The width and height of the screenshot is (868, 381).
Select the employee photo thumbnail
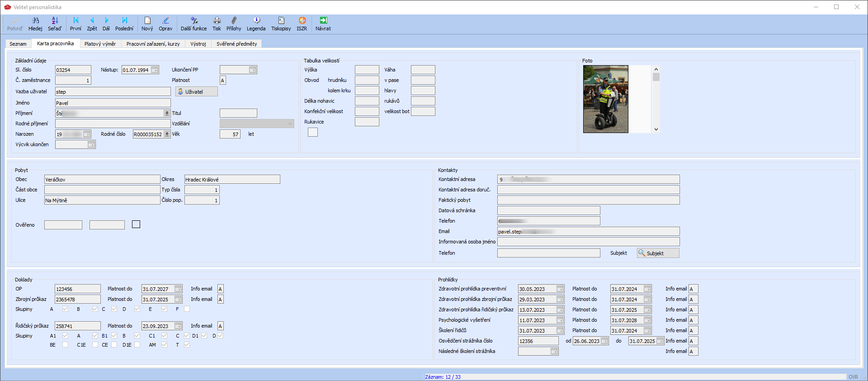click(606, 99)
